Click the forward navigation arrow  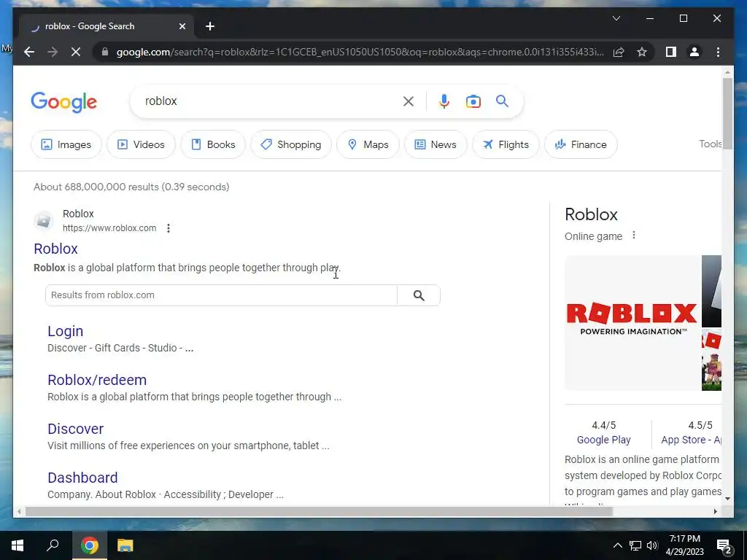coord(53,52)
